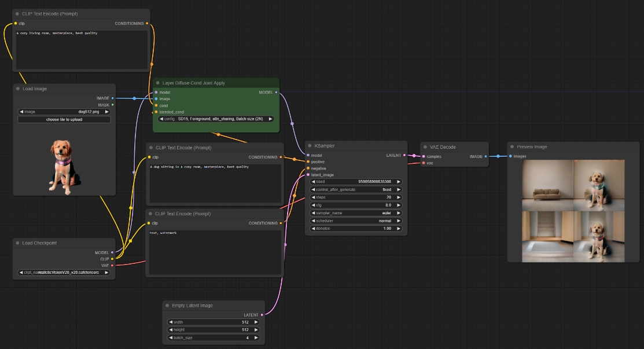Select the top-right dog preview thumbnail
Screen dimensions: 644x349
[x=598, y=185]
